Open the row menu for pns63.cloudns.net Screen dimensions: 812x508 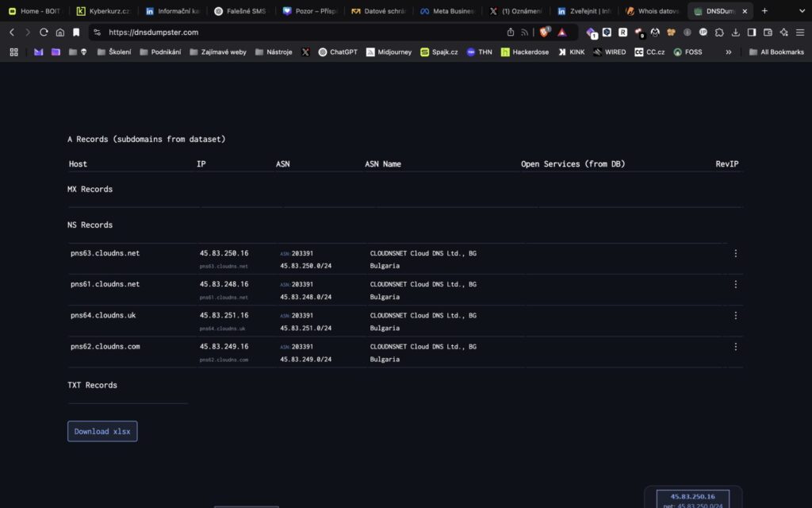[x=735, y=253]
